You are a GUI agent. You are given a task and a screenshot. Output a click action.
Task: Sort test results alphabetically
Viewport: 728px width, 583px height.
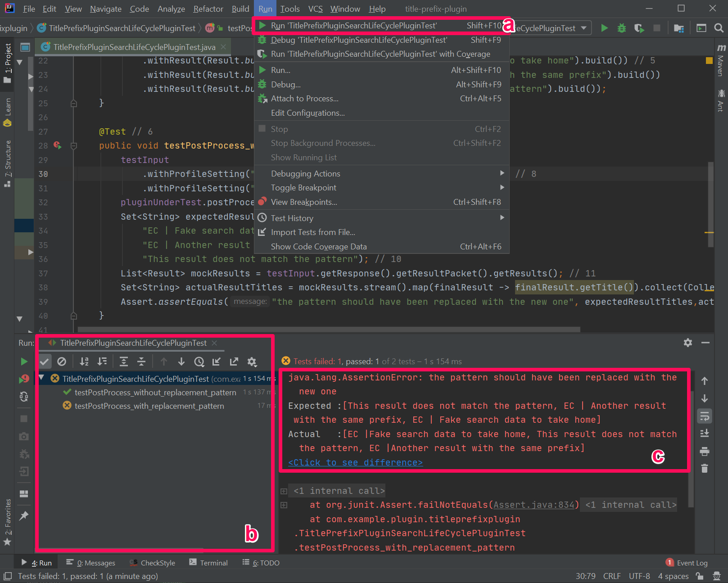(84, 361)
